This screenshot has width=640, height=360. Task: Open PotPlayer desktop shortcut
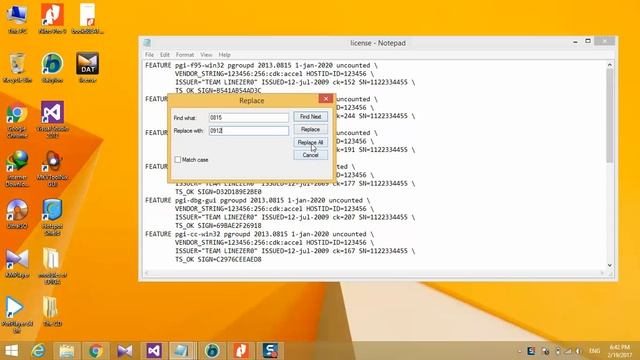(x=17, y=315)
